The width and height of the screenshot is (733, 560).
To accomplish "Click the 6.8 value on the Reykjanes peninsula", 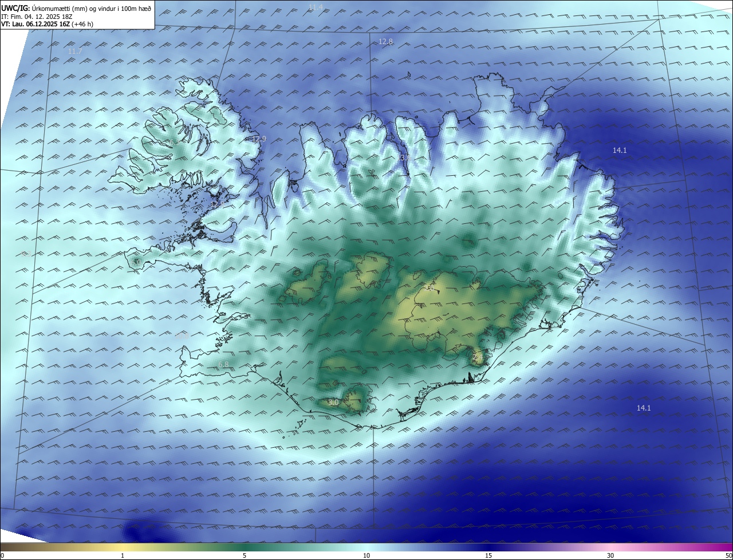I will pyautogui.click(x=223, y=365).
